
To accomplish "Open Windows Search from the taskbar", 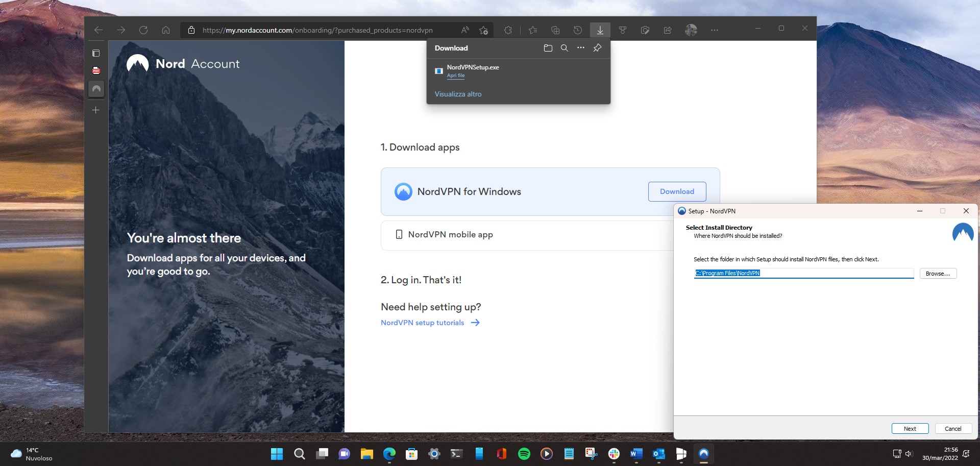I will pyautogui.click(x=300, y=454).
